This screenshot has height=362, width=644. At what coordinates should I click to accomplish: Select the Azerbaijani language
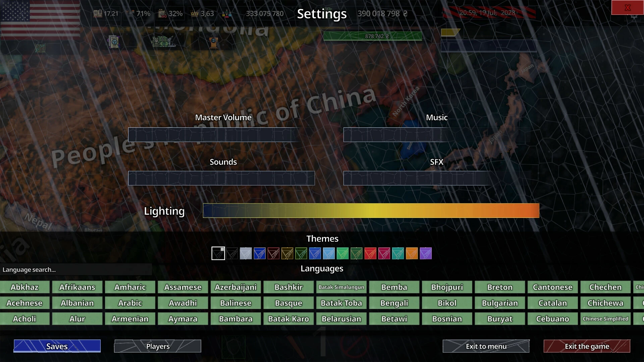[236, 287]
